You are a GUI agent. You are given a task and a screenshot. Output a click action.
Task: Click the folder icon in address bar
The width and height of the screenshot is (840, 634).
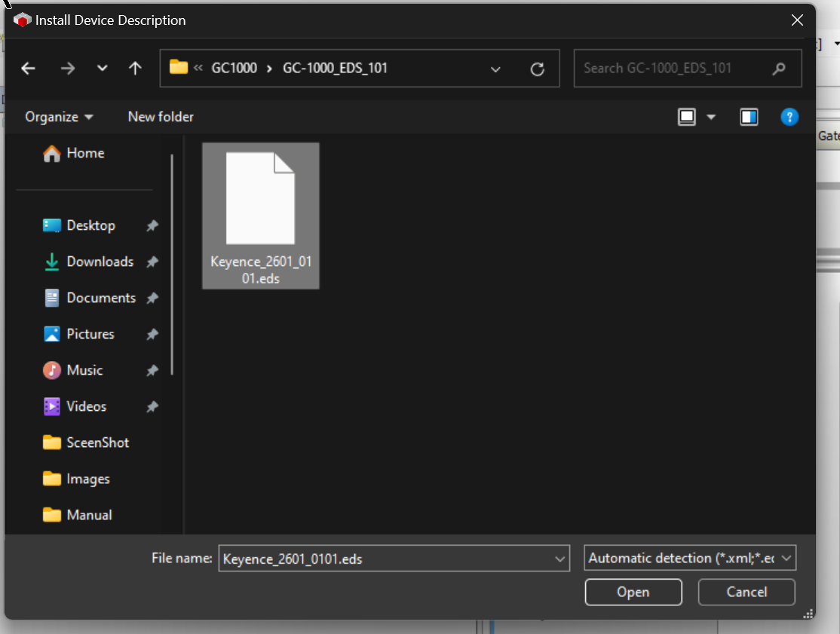tap(179, 67)
